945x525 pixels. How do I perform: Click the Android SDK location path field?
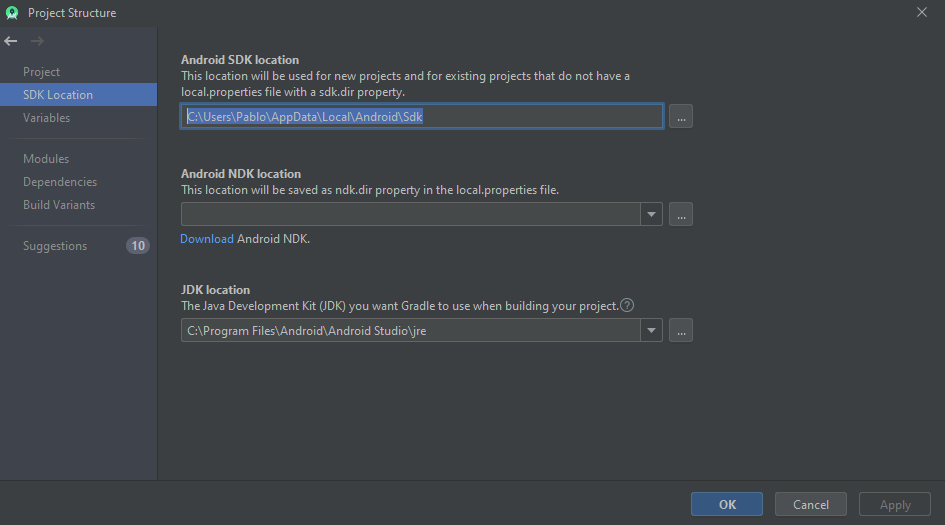point(422,116)
